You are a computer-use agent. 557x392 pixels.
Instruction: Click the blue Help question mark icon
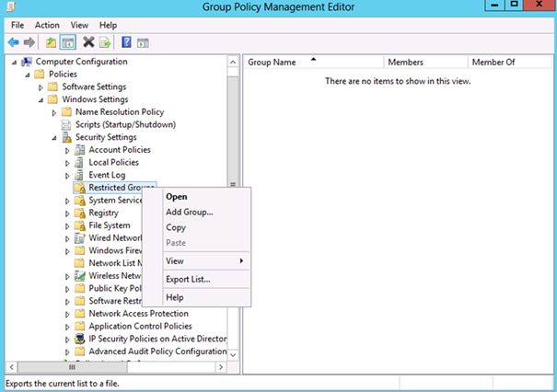click(x=126, y=42)
